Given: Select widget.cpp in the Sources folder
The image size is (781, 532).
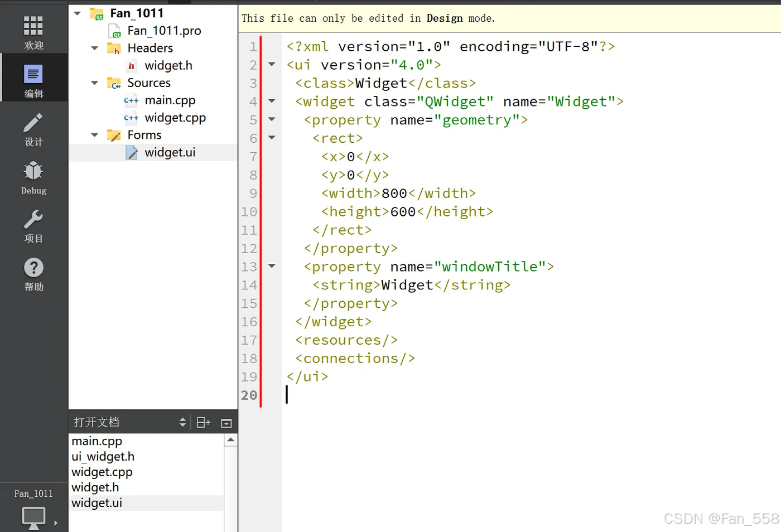Looking at the screenshot, I should (175, 118).
